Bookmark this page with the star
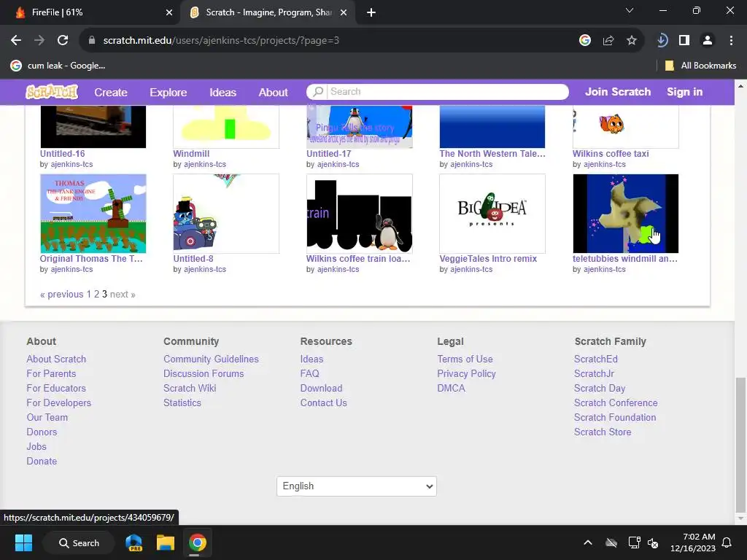The width and height of the screenshot is (747, 560). coord(632,41)
